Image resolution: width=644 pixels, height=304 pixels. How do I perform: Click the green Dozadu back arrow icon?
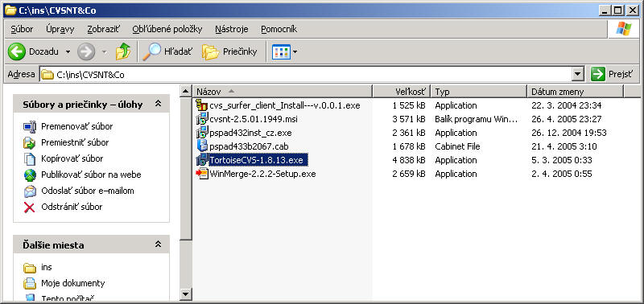click(16, 51)
